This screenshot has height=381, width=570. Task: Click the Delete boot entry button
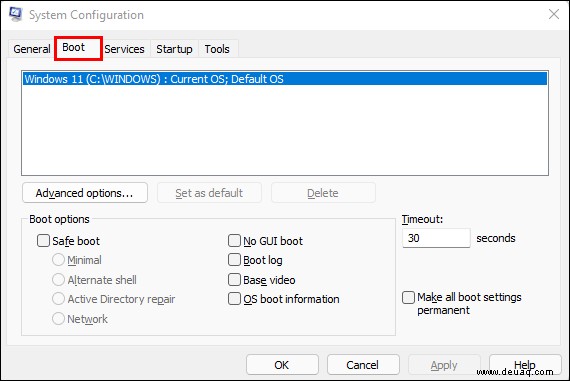[x=323, y=193]
